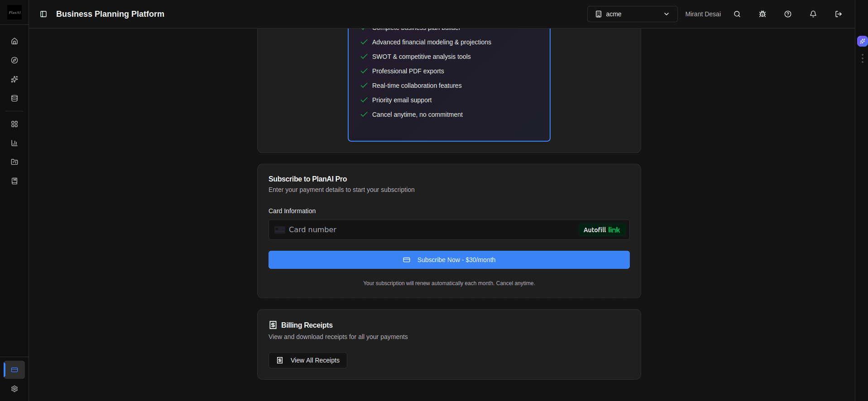Image resolution: width=868 pixels, height=401 pixels.
Task: Click the three-dot handle on right edge
Action: [863, 58]
